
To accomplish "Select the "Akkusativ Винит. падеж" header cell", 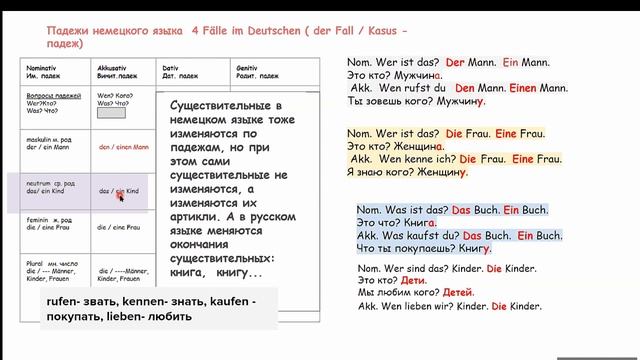I will (123, 72).
